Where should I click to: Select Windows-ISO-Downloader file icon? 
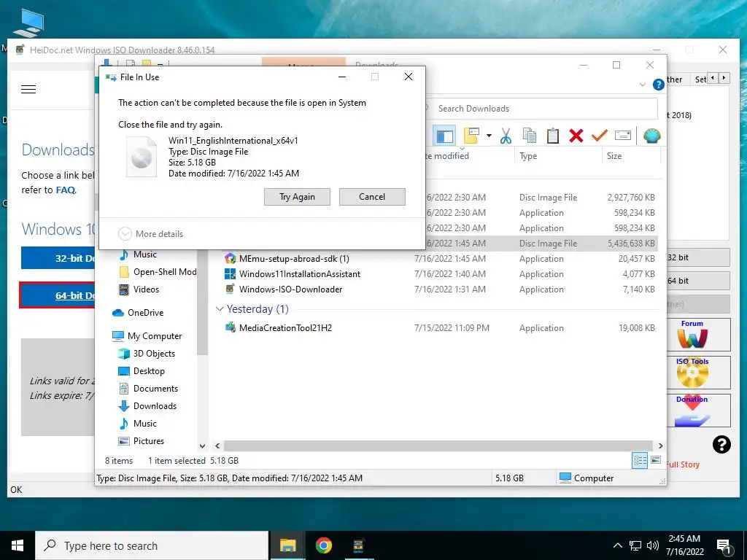[x=230, y=289]
